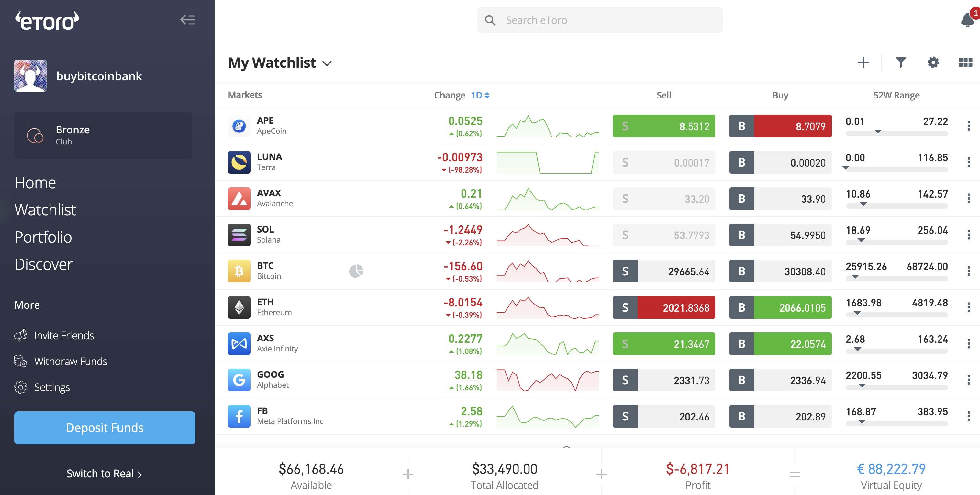Click the APE 52W range bar
The width and height of the screenshot is (980, 495).
coord(896,133)
